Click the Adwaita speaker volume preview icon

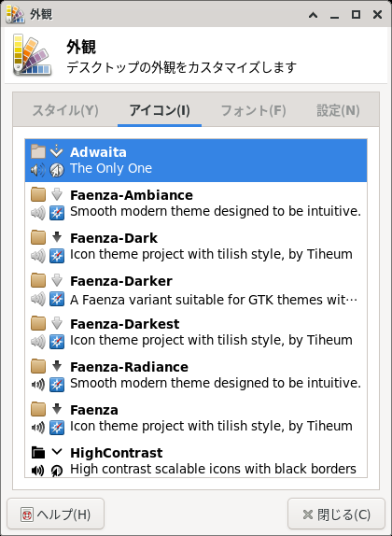pos(38,170)
